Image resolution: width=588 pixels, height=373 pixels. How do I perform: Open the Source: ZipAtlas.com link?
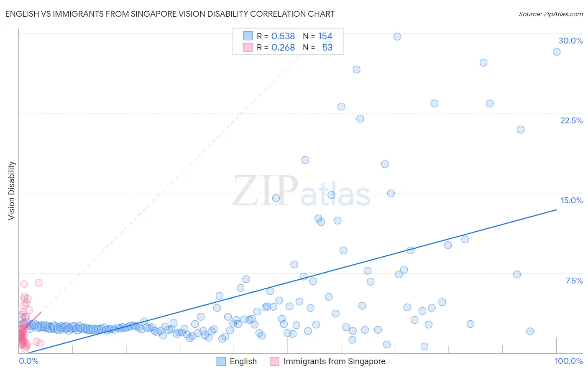tap(551, 14)
